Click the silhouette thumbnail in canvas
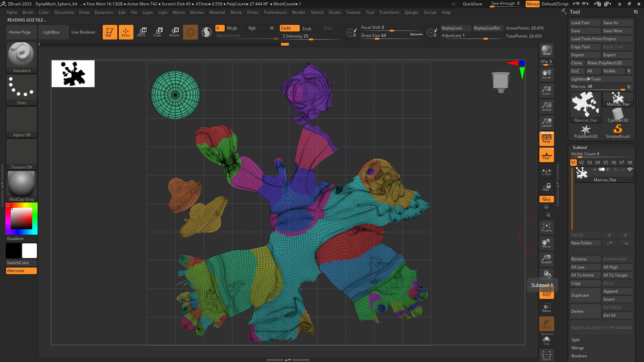644x362 pixels. click(73, 74)
